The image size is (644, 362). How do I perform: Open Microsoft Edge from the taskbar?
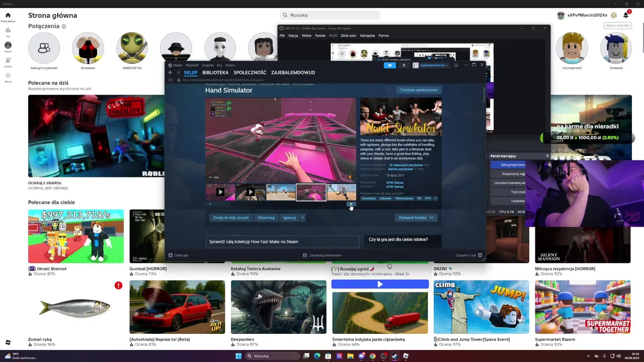coord(317,356)
